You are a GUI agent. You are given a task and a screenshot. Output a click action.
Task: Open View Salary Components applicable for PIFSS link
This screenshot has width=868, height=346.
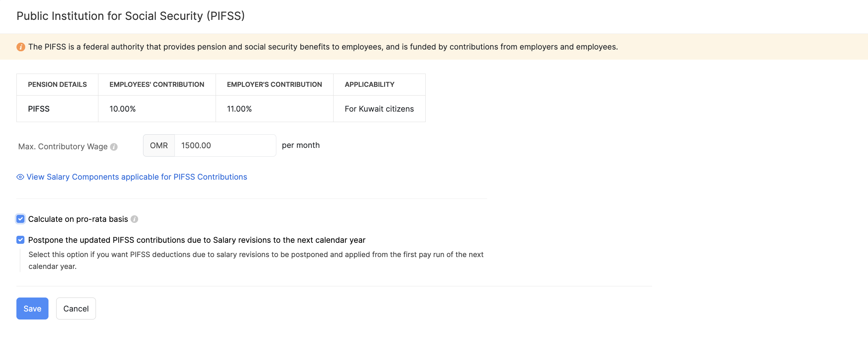(x=137, y=177)
